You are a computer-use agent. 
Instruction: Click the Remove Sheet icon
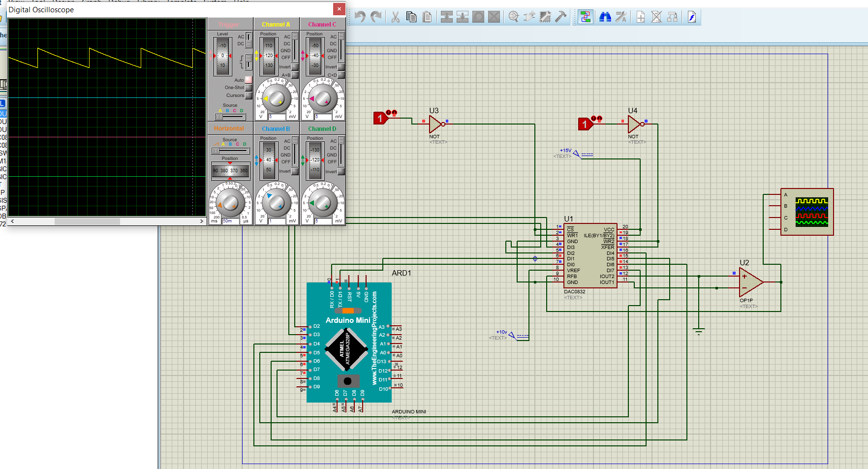pos(656,17)
